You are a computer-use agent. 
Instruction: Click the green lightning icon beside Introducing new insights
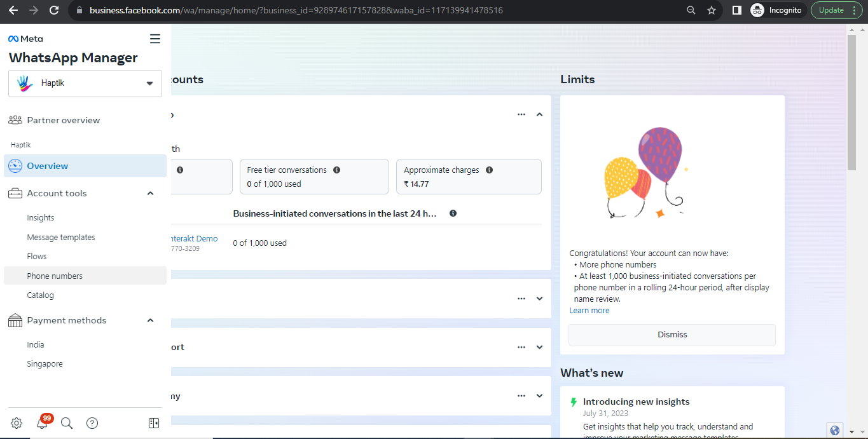coord(574,402)
